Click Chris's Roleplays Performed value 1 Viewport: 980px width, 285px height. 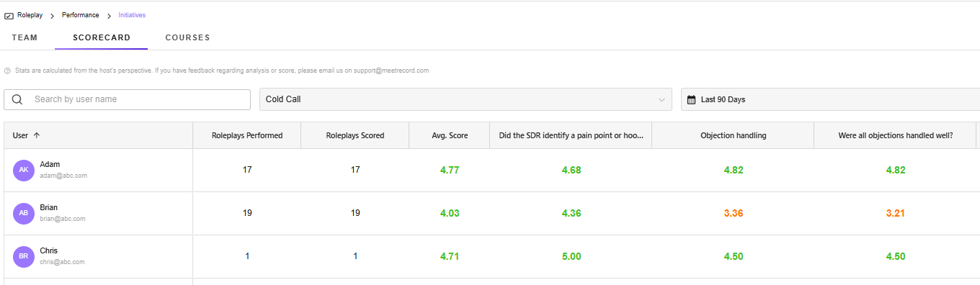(x=247, y=256)
